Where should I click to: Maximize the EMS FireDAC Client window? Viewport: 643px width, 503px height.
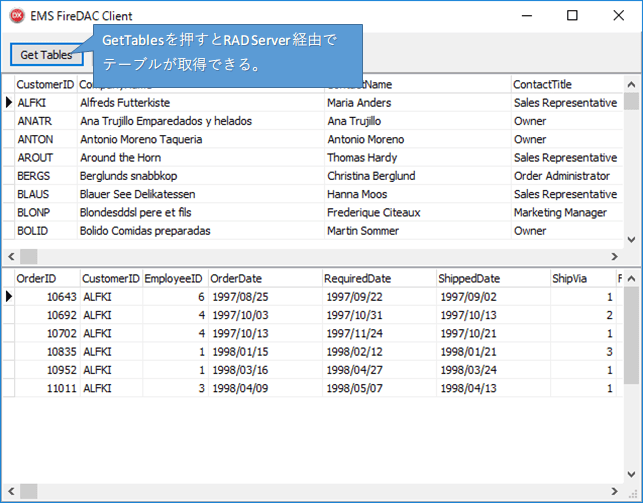(572, 16)
